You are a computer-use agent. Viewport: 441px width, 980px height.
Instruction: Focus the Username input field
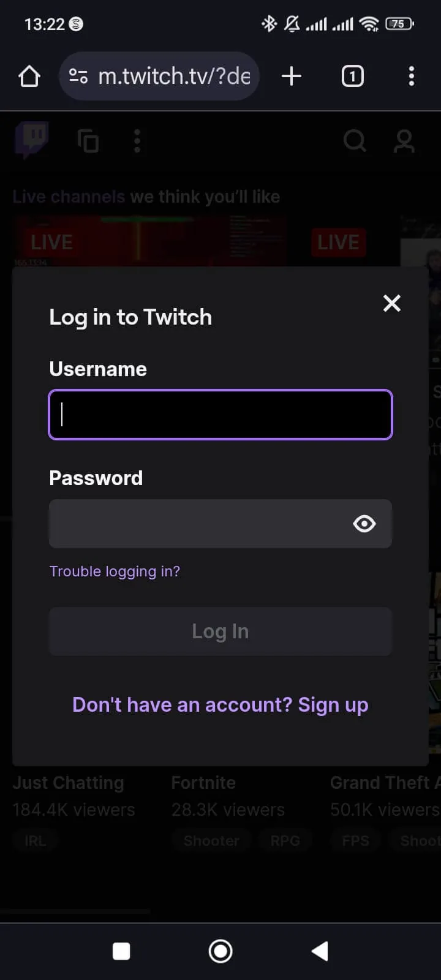coord(221,415)
